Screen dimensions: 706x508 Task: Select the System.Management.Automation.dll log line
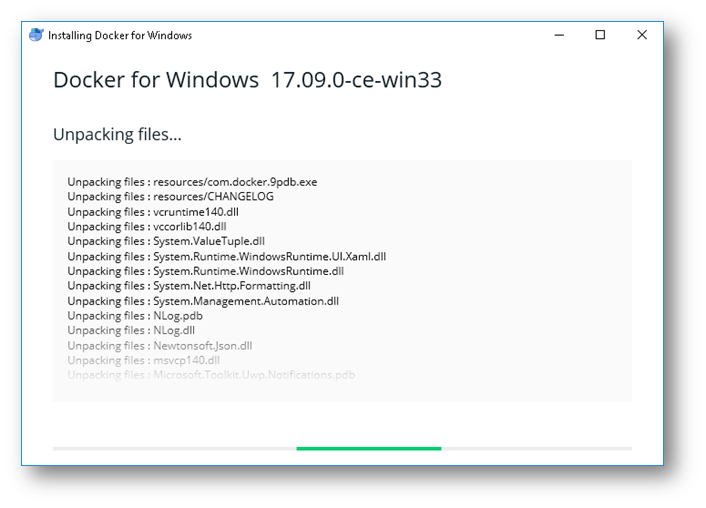coord(203,301)
